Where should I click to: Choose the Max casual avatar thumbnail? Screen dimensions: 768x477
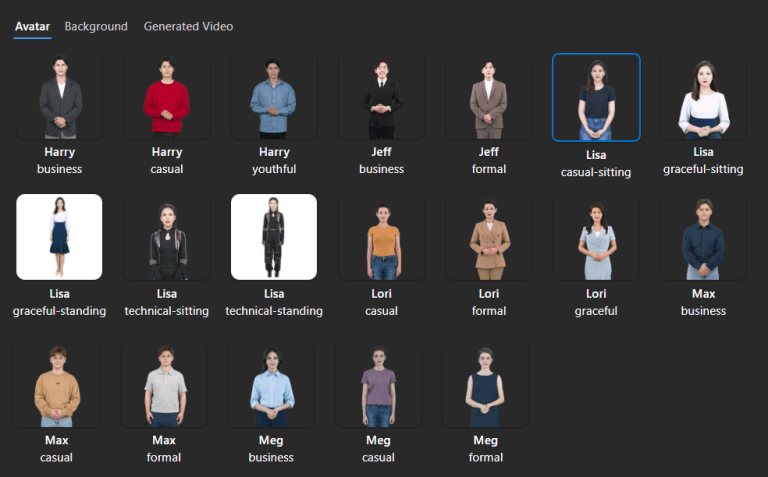tap(56, 384)
